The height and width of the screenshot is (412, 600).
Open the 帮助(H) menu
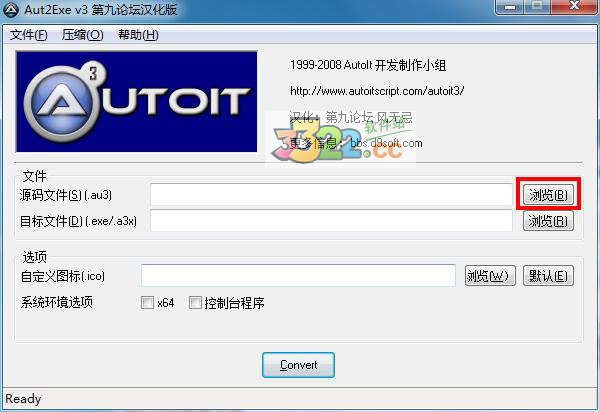click(x=138, y=35)
